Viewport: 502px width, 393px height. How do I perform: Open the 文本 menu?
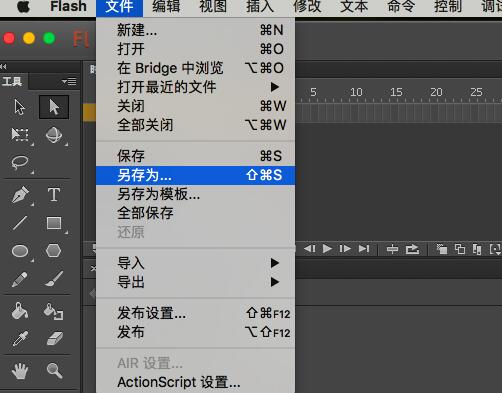pyautogui.click(x=354, y=7)
